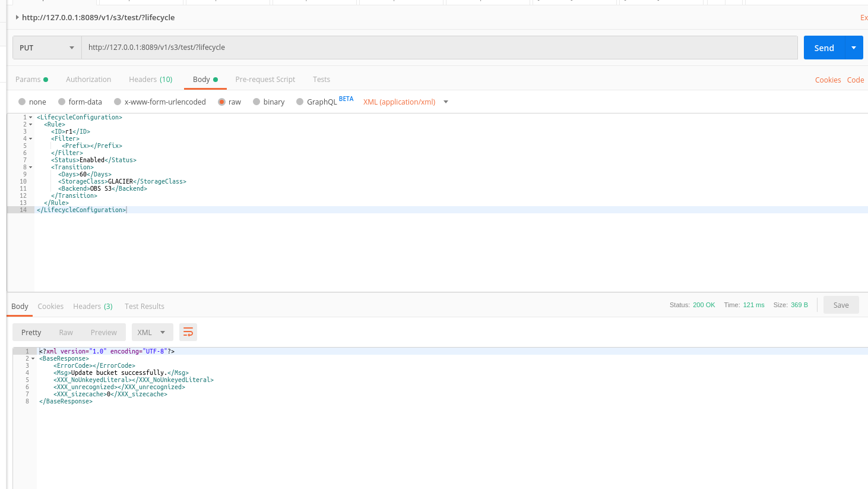868x489 pixels.
Task: Open the response Cookies tab
Action: click(50, 306)
